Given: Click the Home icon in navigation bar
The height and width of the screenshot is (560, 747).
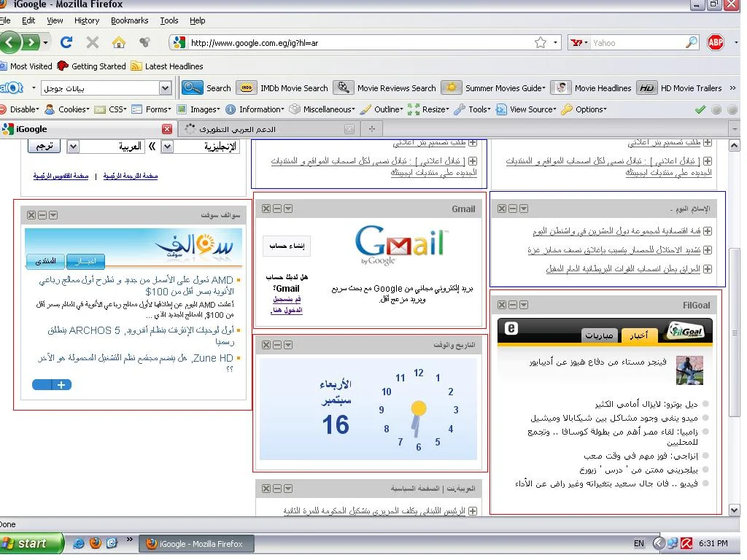Looking at the screenshot, I should point(118,42).
